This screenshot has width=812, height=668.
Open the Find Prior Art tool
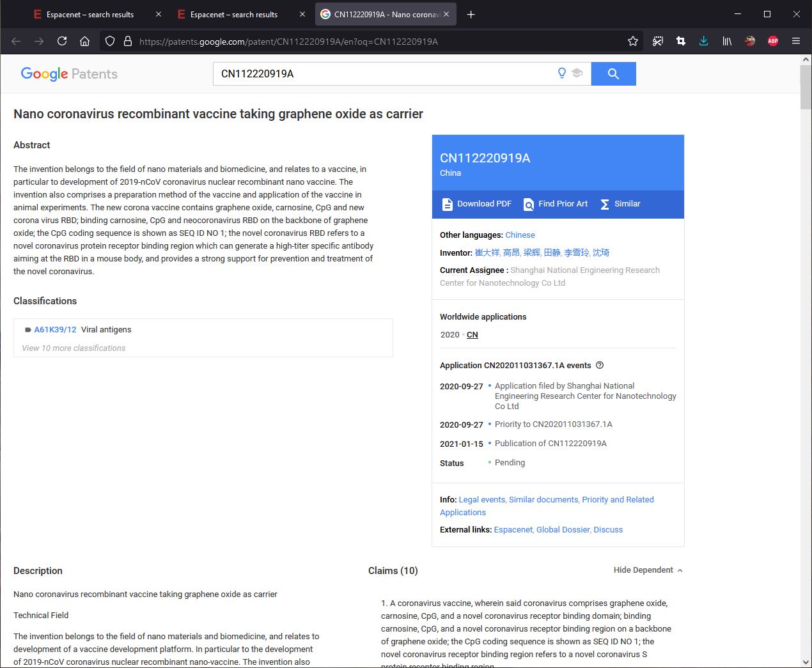click(x=556, y=204)
